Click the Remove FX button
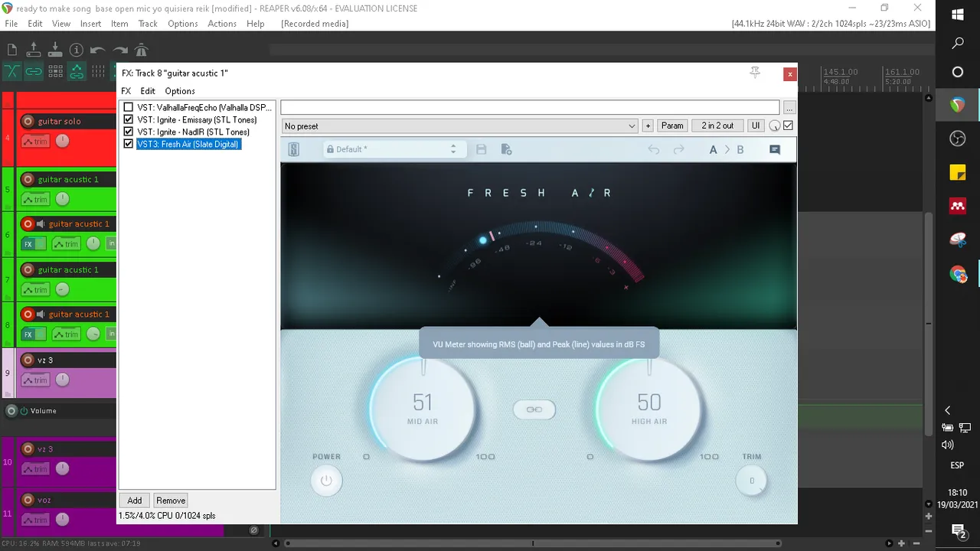Image resolution: width=980 pixels, height=551 pixels. pos(171,500)
